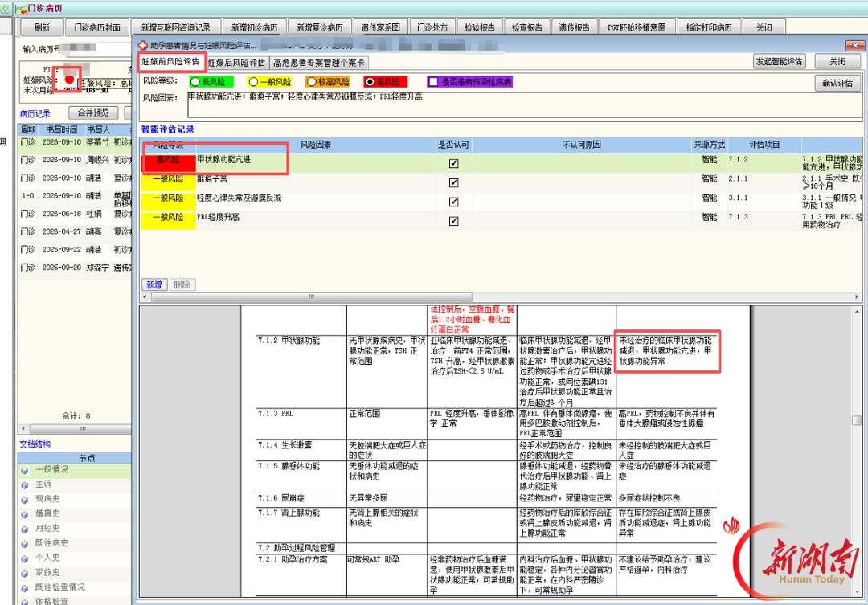
Task: Click the red 妊娠风险 indicator dot
Action: 69,80
